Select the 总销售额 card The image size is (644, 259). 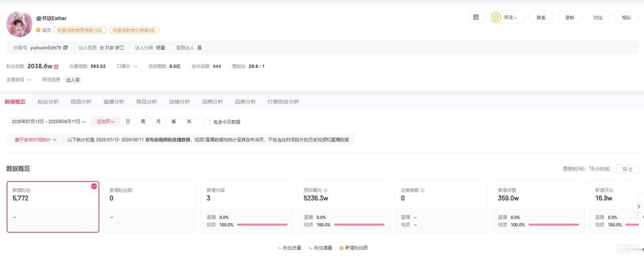coord(441,207)
